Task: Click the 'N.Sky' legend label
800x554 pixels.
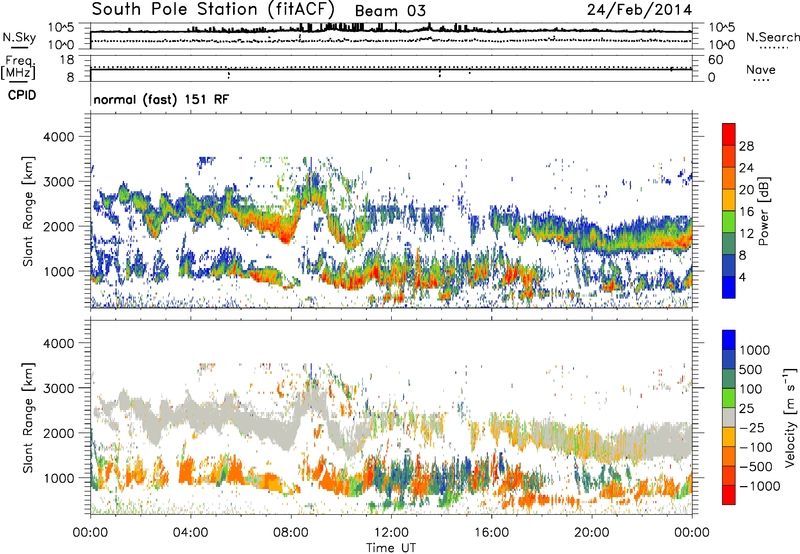Action: click(x=19, y=37)
